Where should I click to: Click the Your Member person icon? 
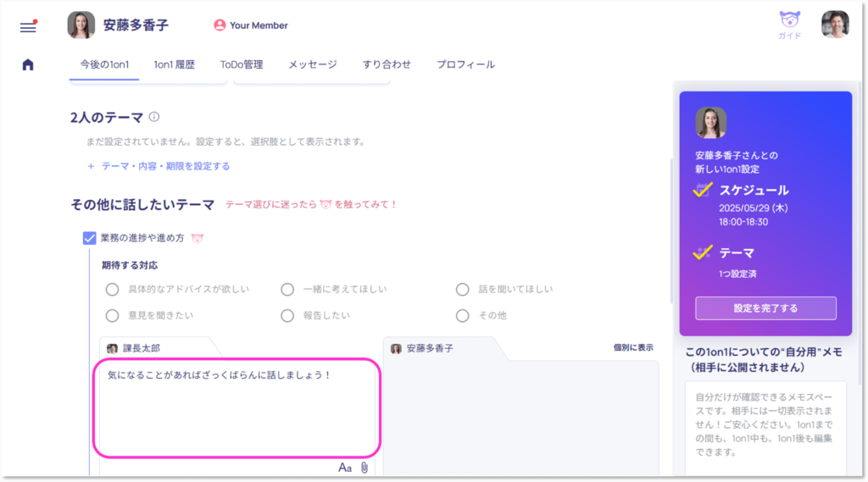click(x=220, y=25)
